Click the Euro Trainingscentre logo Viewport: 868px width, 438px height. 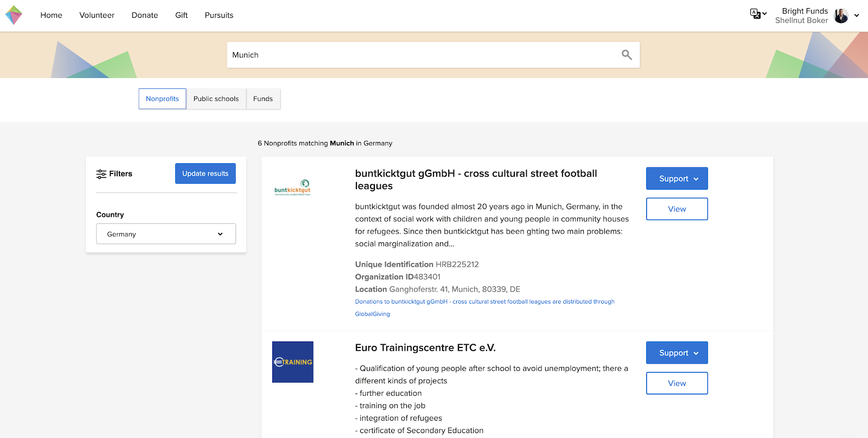pyautogui.click(x=292, y=362)
